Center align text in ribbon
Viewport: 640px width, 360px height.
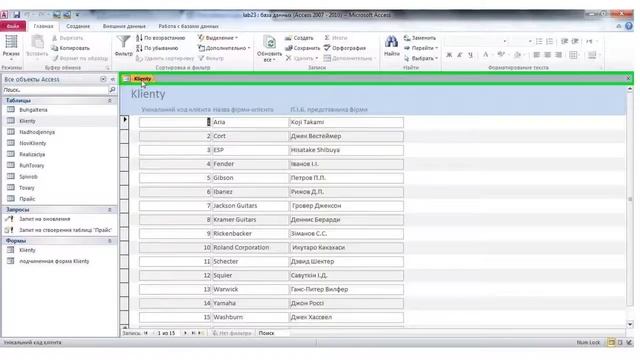[548, 55]
